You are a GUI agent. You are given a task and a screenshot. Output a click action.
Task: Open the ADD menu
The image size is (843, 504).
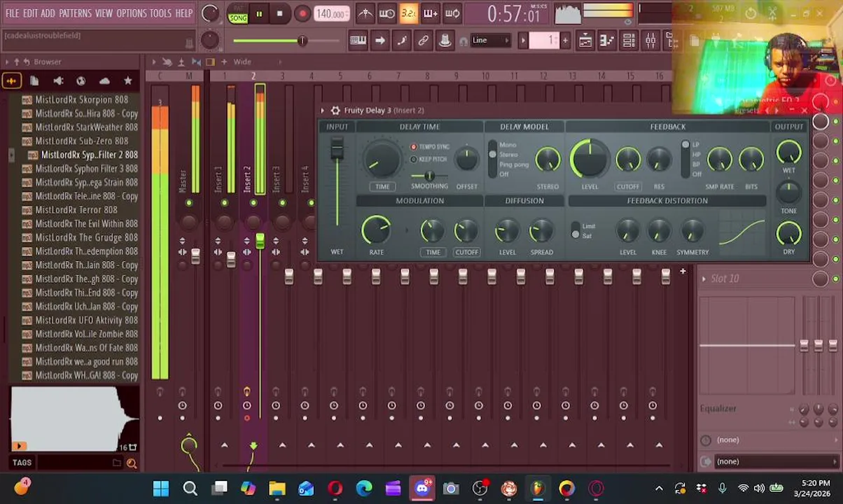click(x=48, y=13)
